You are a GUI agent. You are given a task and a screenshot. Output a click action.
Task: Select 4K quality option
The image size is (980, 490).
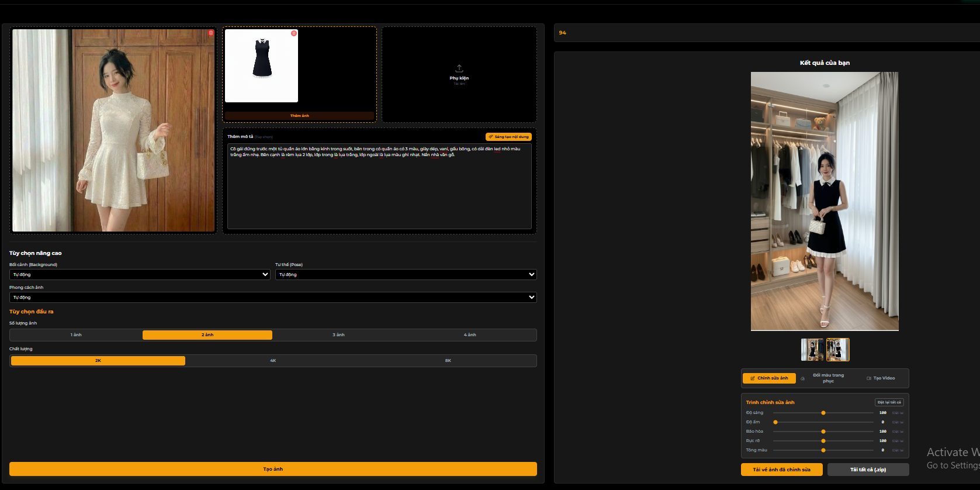(x=273, y=361)
